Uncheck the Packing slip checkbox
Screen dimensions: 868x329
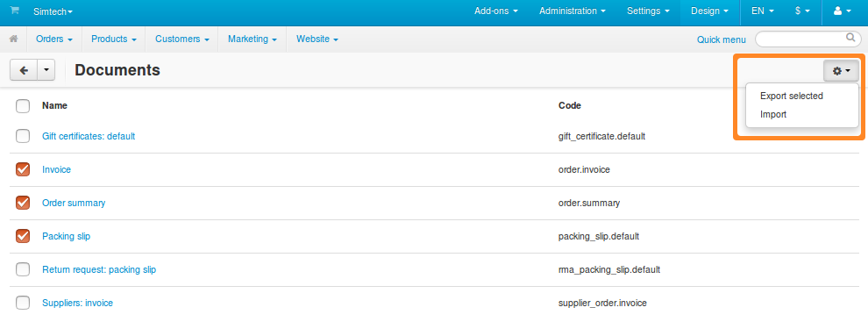23,236
